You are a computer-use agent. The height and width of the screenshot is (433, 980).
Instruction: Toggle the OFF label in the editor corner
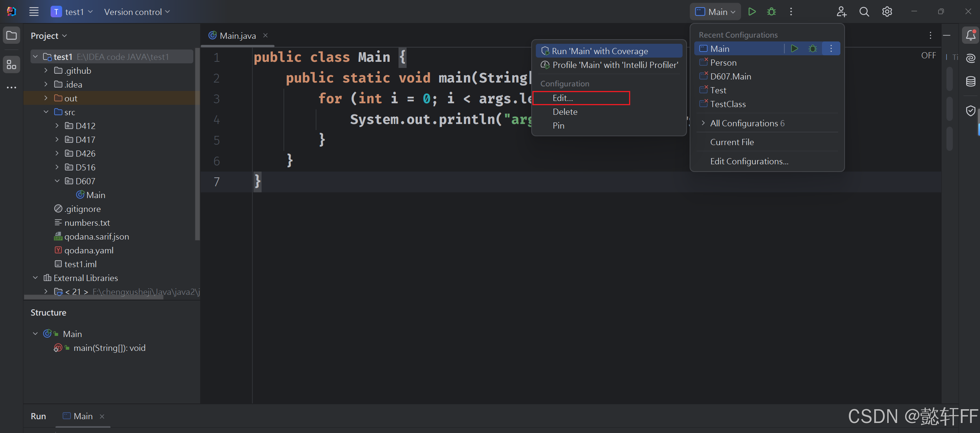click(x=928, y=56)
